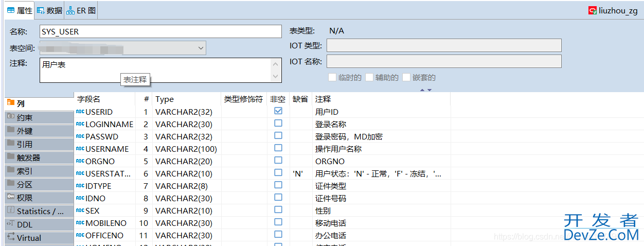Image resolution: width=644 pixels, height=246 pixels.
Task: Click the 约束 constraints icon
Action: 10,117
